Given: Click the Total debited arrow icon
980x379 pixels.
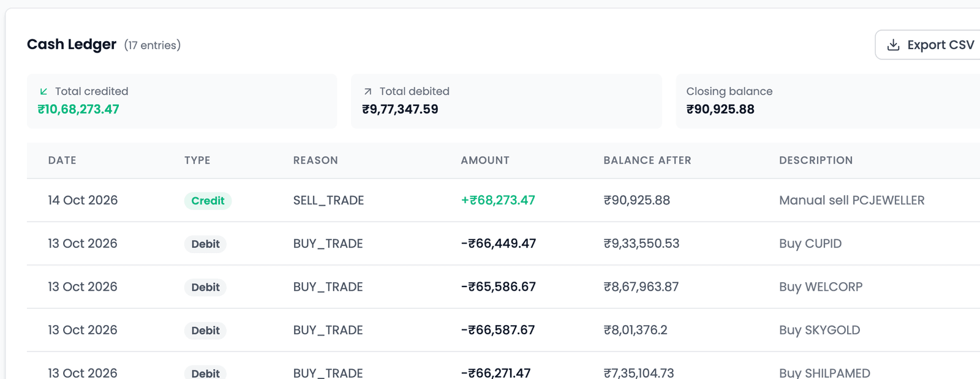Looking at the screenshot, I should point(367,91).
